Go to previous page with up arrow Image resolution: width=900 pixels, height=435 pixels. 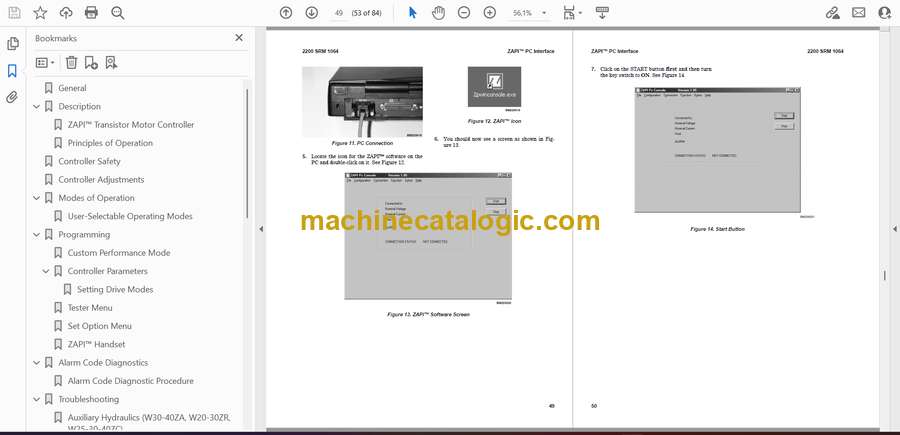[286, 13]
